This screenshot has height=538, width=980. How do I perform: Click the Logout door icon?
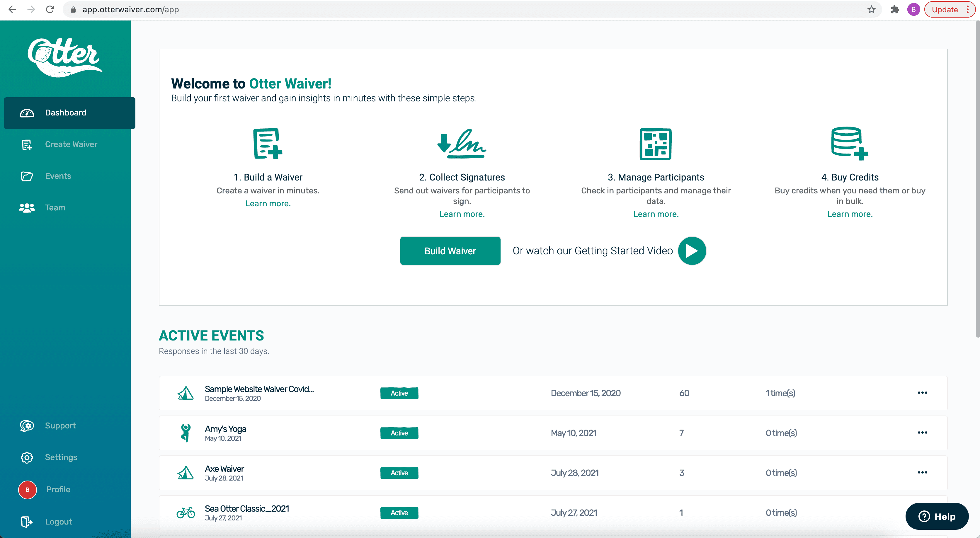tap(27, 522)
